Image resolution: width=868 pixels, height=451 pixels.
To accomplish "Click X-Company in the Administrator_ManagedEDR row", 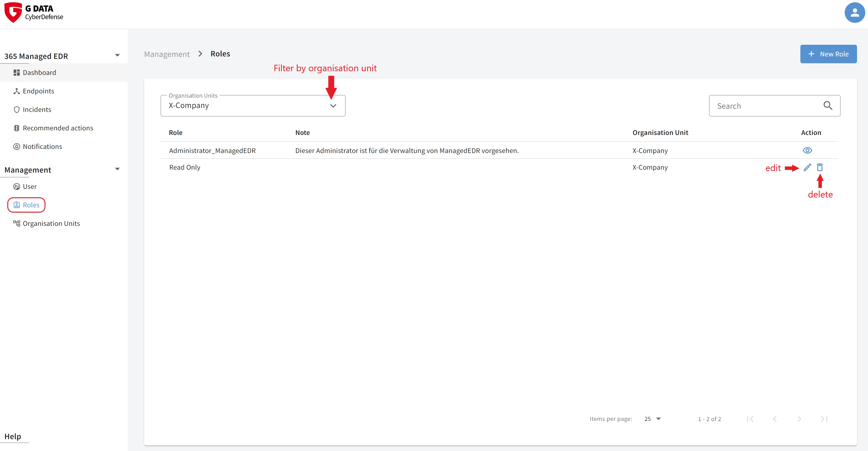I will [x=650, y=150].
